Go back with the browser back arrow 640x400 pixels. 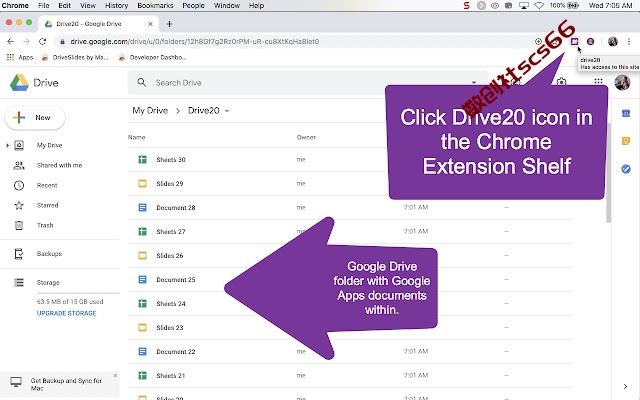click(x=11, y=41)
